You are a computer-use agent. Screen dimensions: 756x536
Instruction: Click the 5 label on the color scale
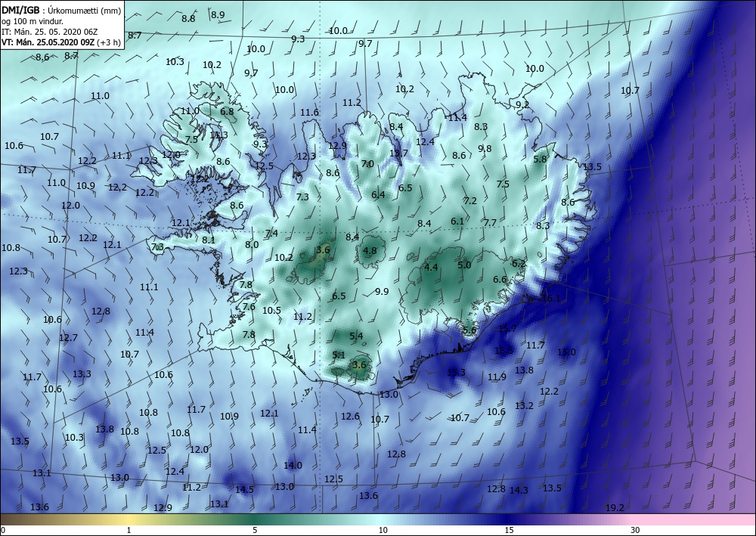(255, 530)
